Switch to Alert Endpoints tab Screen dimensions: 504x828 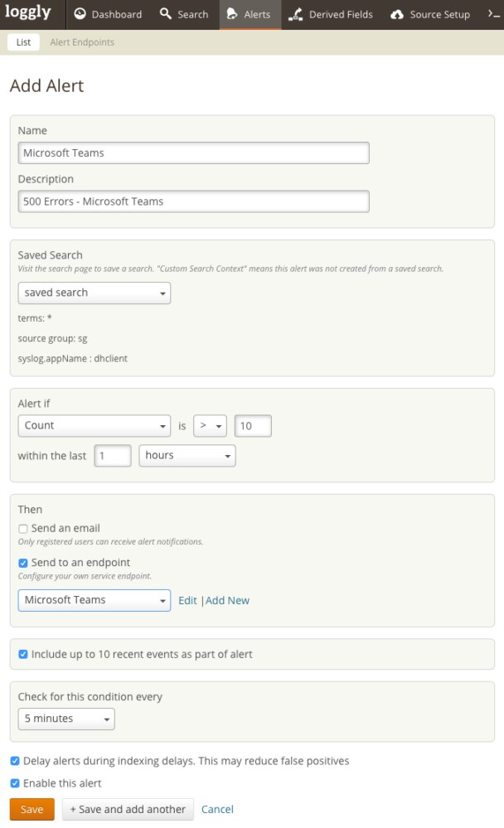[x=81, y=42]
